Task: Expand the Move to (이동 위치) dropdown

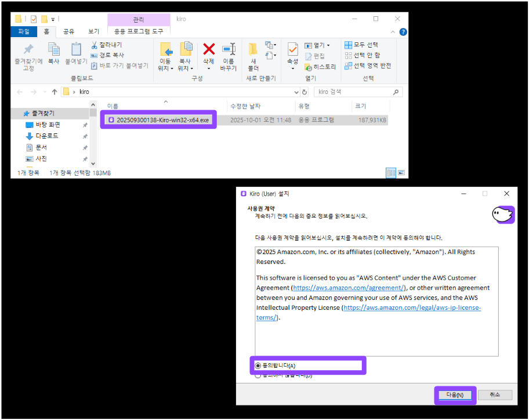Action: tap(165, 68)
